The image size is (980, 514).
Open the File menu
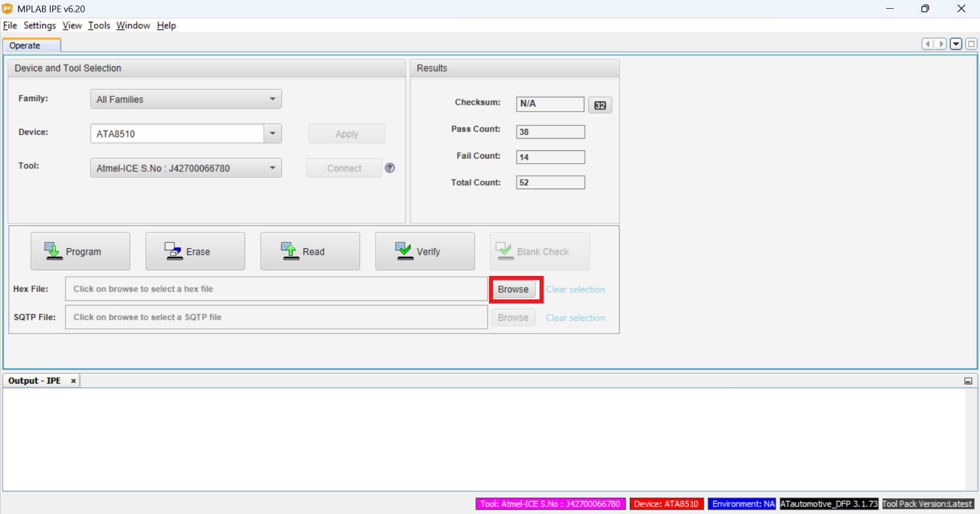point(10,25)
